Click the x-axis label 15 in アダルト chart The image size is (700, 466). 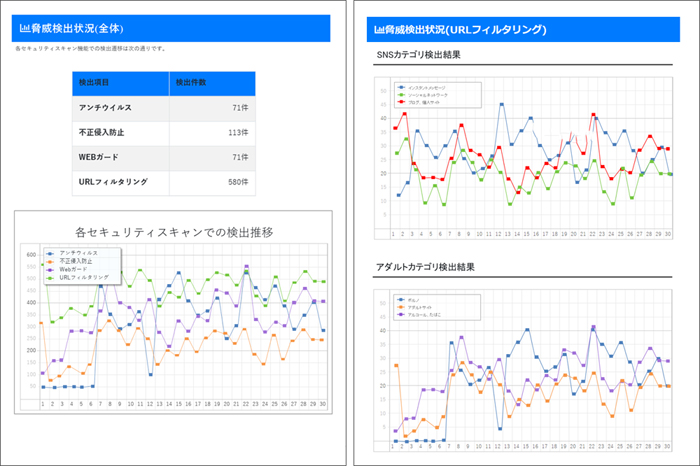coord(526,446)
